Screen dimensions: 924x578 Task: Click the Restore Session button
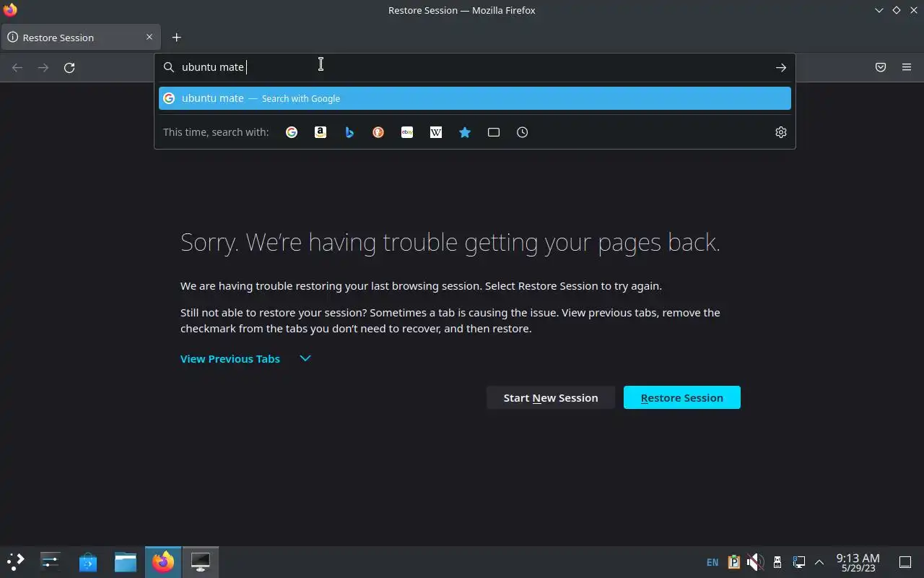[x=682, y=397]
